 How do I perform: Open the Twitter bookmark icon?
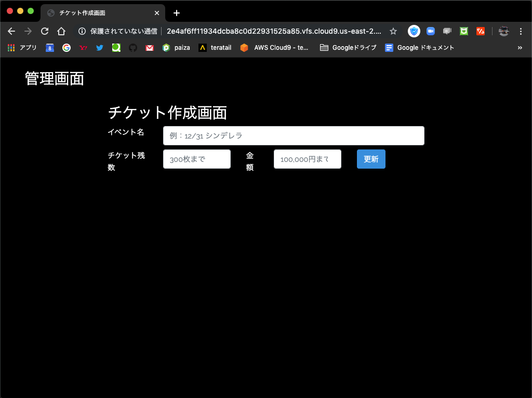pos(100,48)
